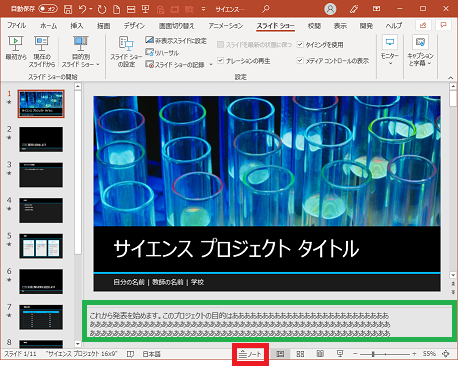
Task: Open slide show settings (スライドショーの設定)
Action: 126,52
